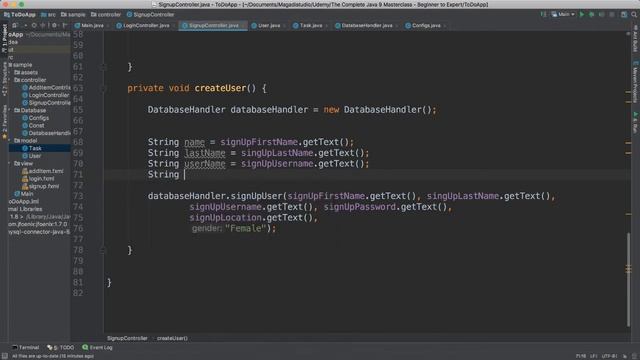Open the Main run configuration dropdown
This screenshot has height=360, width=640.
[563, 14]
